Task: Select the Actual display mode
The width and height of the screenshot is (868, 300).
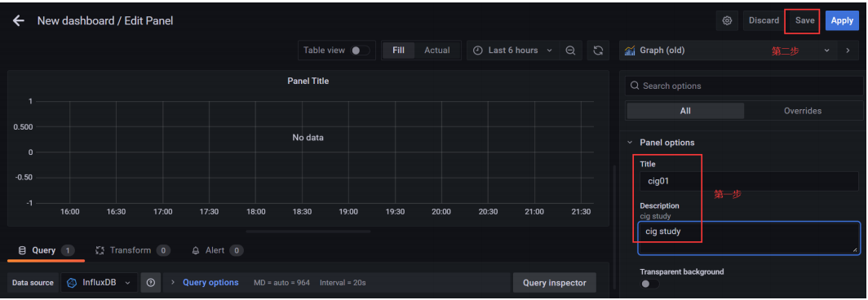Action: [x=436, y=51]
